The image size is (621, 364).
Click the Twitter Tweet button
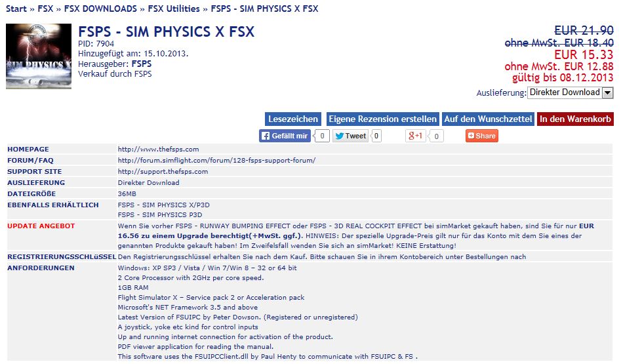350,136
